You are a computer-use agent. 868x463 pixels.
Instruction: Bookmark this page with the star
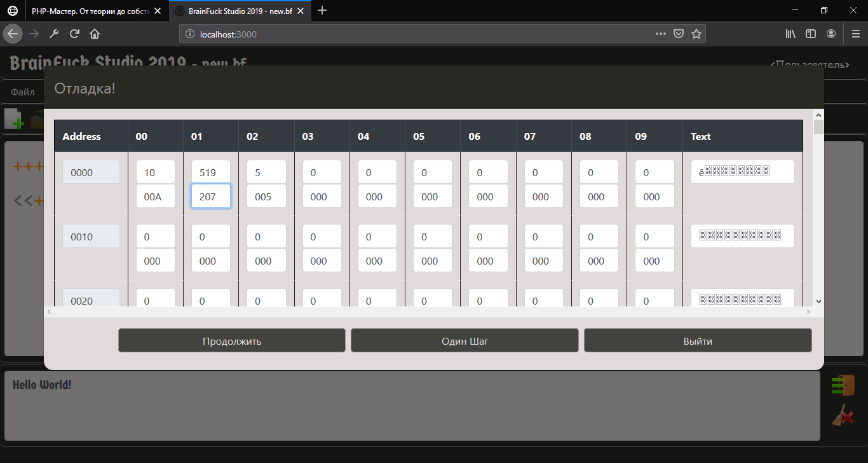696,34
